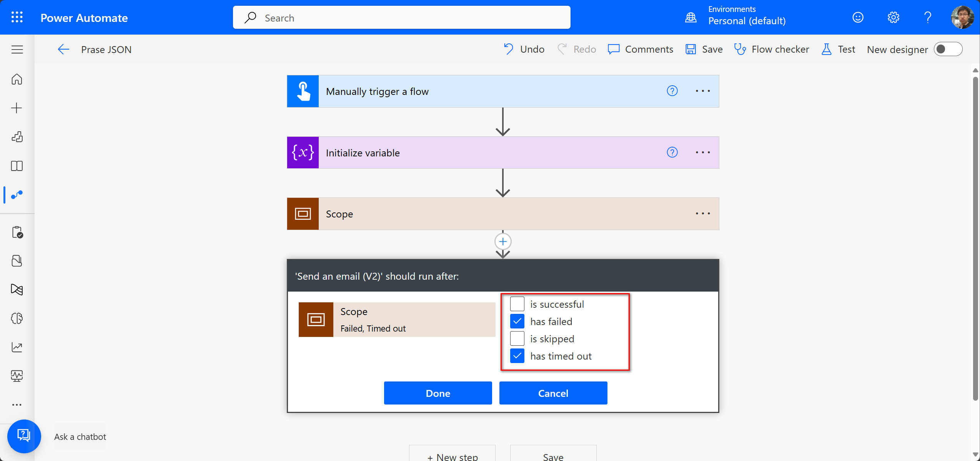Open My flows icon in sidebar
The image size is (980, 461).
(17, 195)
